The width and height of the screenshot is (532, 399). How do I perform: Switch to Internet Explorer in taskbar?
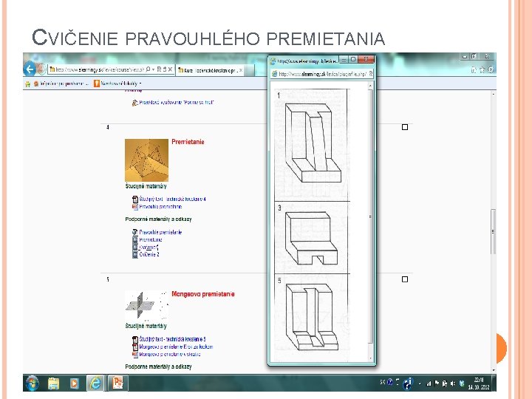[x=95, y=383]
